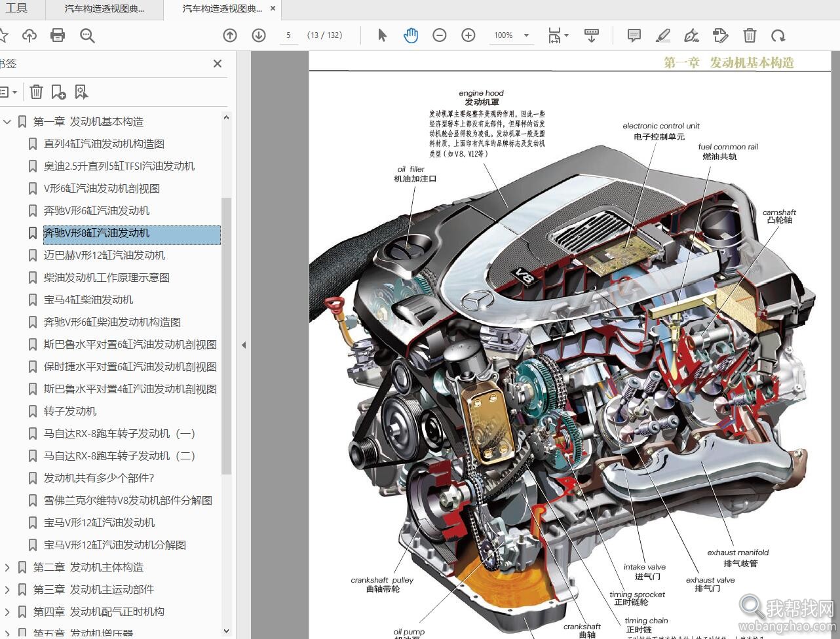The height and width of the screenshot is (639, 840).
Task: Open bookmark 宝马V形12缸汽油发动机
Action: [99, 522]
